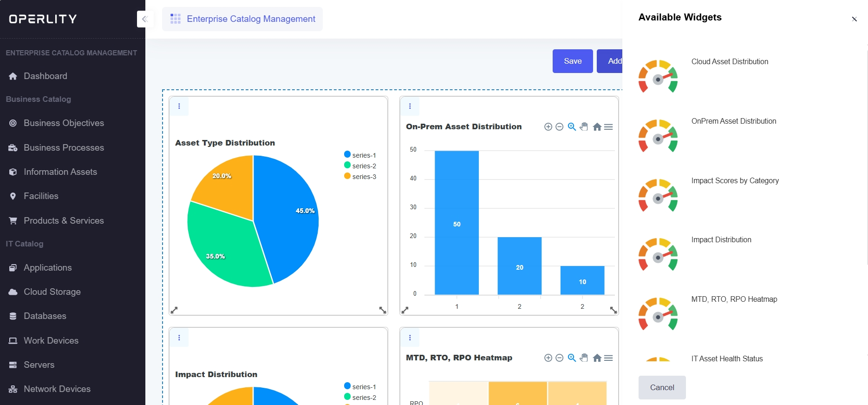Collapse the sidebar with double-chevron button

coord(144,19)
